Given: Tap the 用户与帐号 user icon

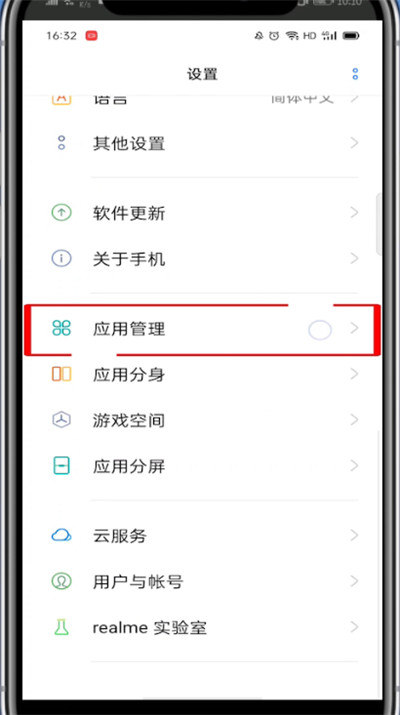Looking at the screenshot, I should click(x=62, y=581).
